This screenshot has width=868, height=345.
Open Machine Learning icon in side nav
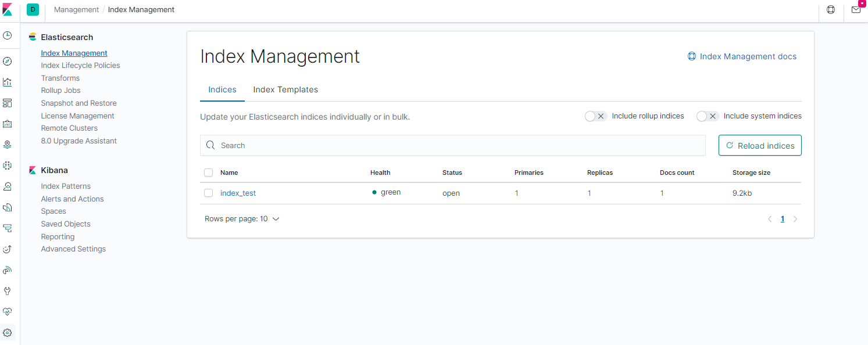point(7,166)
